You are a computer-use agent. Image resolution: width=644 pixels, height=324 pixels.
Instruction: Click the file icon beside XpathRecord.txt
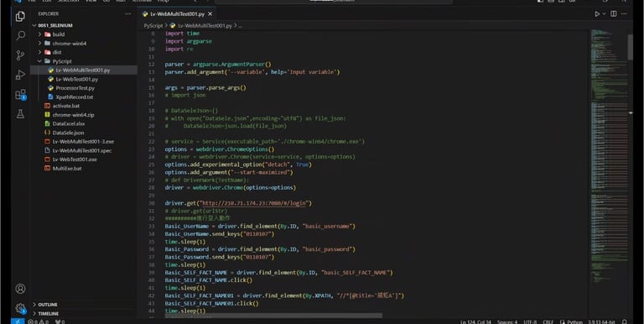(x=50, y=97)
